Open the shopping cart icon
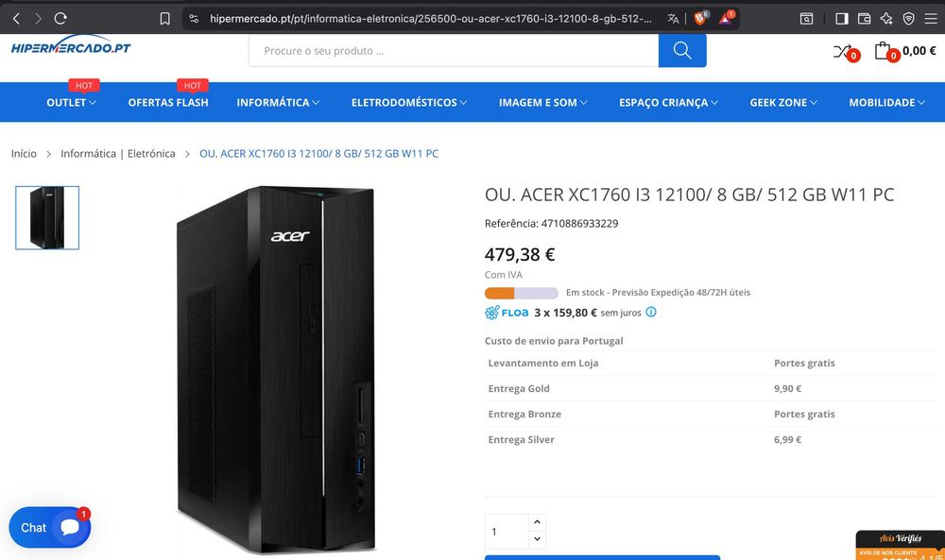Image resolution: width=945 pixels, height=560 pixels. [x=883, y=51]
